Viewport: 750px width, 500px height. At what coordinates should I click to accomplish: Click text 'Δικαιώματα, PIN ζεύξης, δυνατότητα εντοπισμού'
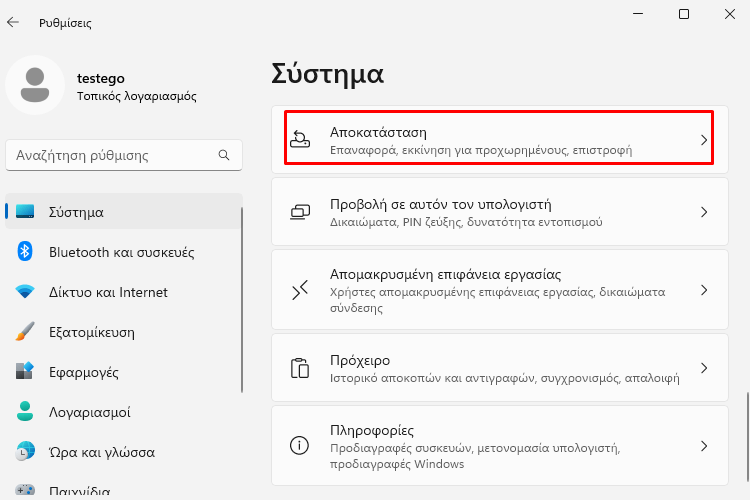tap(466, 222)
